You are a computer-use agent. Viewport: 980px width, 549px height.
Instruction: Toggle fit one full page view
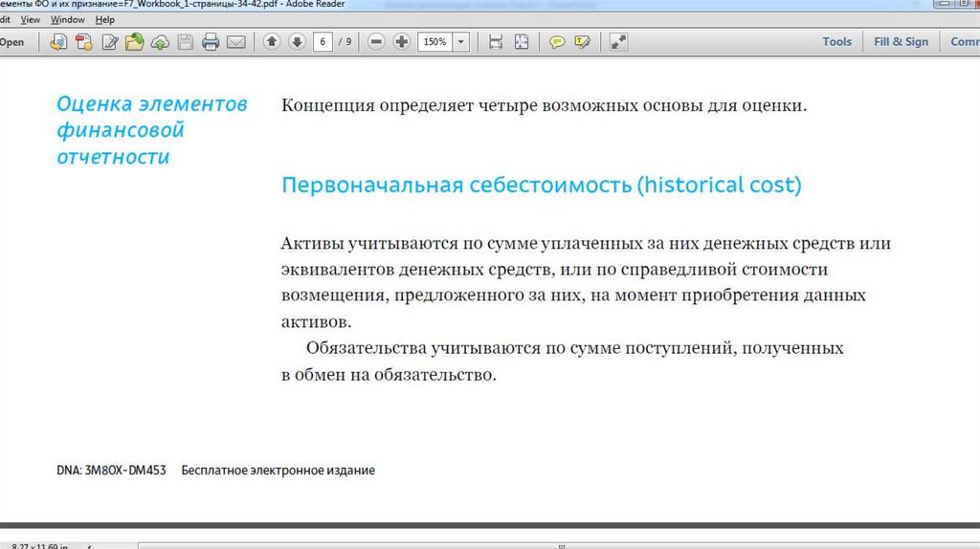coord(522,42)
